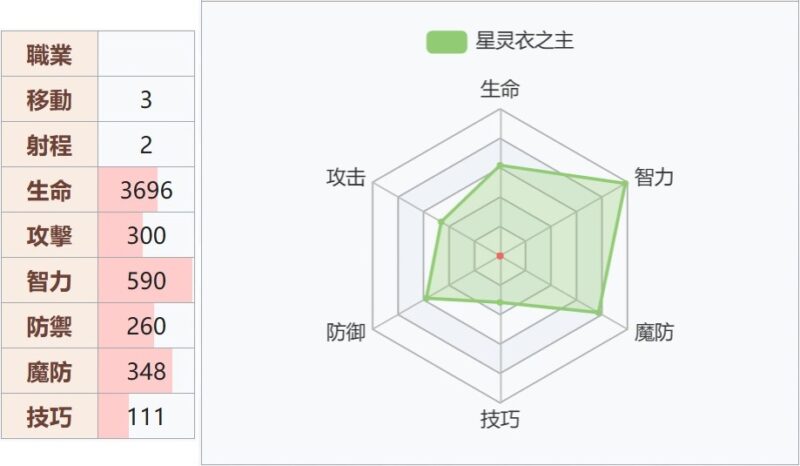Select the 防御 radar axis label
The image size is (800, 466).
(346, 333)
